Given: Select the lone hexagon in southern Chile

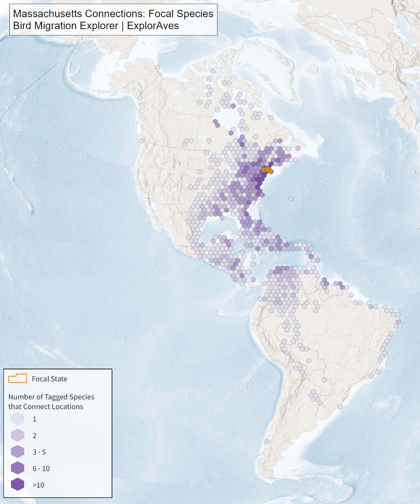Looking at the screenshot, I should coord(267,441).
